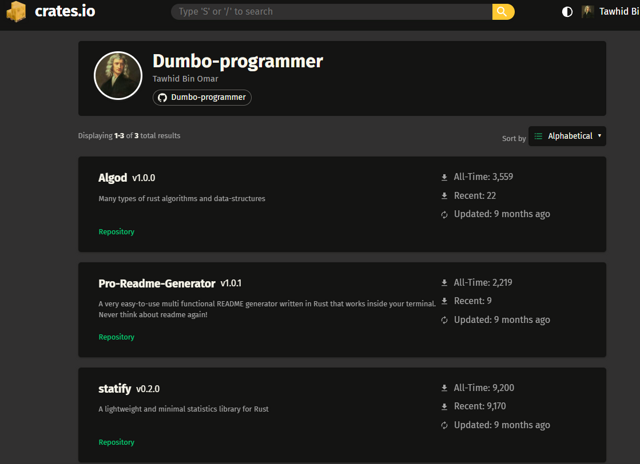This screenshot has height=464, width=640.
Task: Click 'Displaying 1-3 of 3 total results'
Action: [x=129, y=135]
